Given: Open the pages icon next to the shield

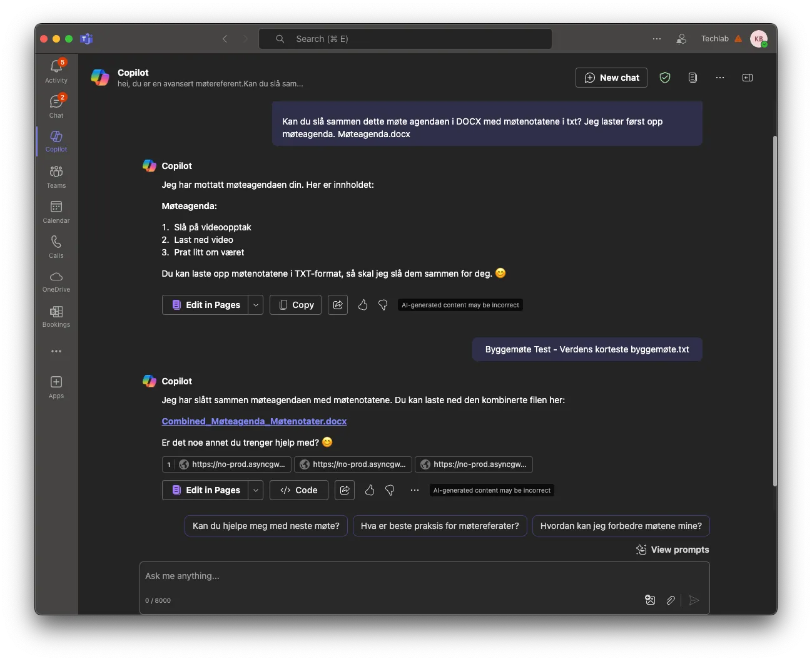Looking at the screenshot, I should [x=693, y=78].
